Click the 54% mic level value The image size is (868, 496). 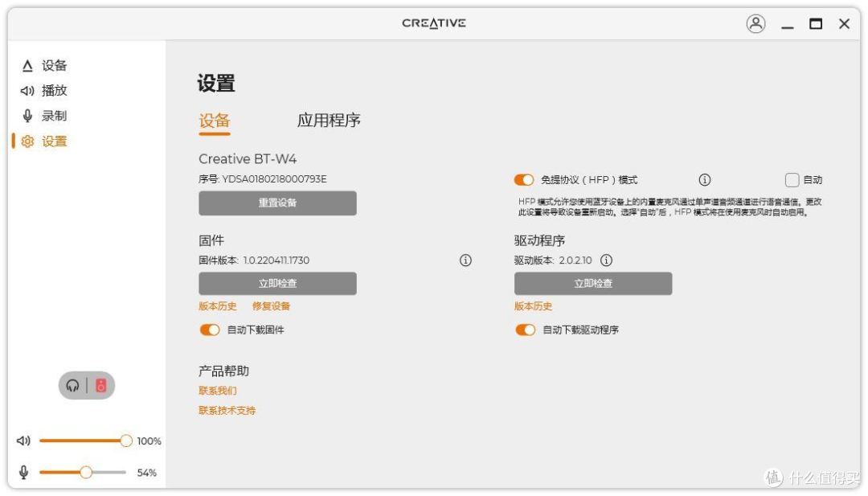tap(147, 473)
